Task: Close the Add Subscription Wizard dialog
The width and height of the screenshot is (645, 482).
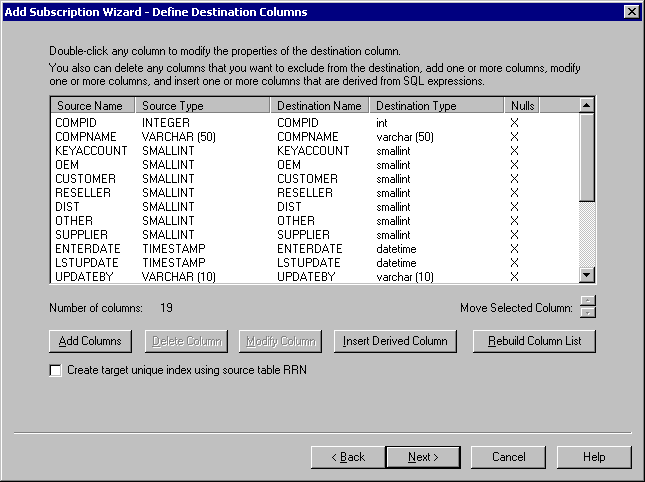Action: pyautogui.click(x=630, y=11)
